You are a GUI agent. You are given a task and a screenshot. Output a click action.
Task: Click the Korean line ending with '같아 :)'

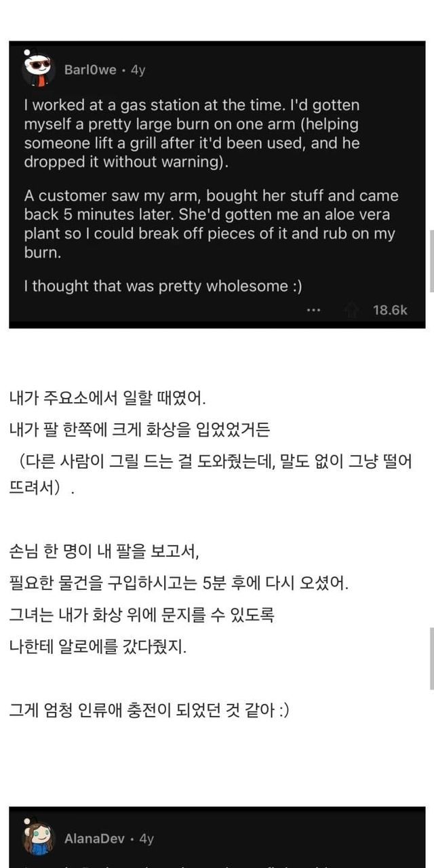(x=149, y=712)
